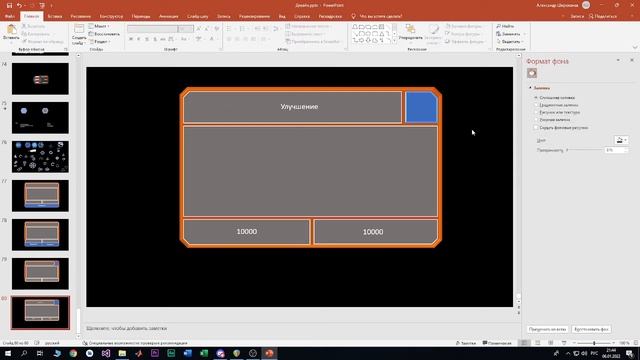Click Найти (Find) in the ribbon
640x360 pixels.
[x=505, y=26]
